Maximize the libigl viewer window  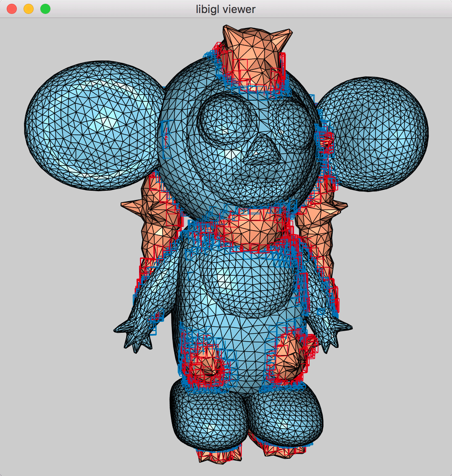coord(45,9)
